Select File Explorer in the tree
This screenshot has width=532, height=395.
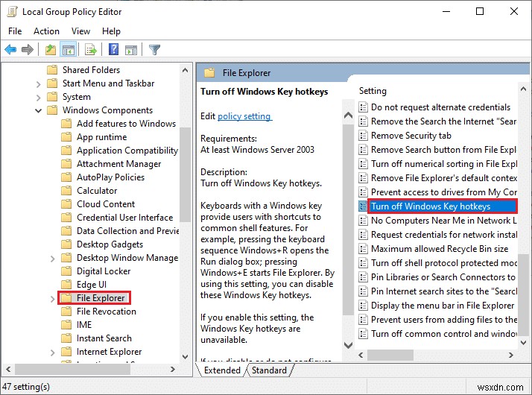click(x=101, y=298)
